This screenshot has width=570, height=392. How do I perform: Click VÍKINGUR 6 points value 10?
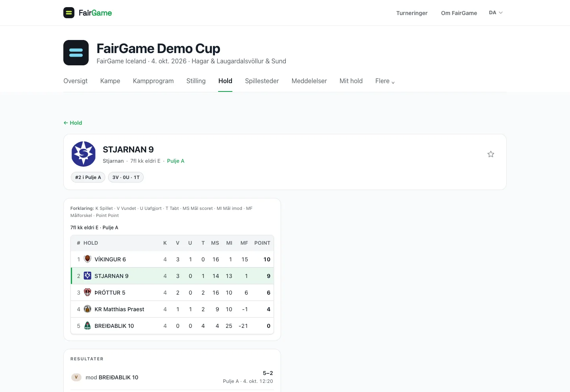267,259
